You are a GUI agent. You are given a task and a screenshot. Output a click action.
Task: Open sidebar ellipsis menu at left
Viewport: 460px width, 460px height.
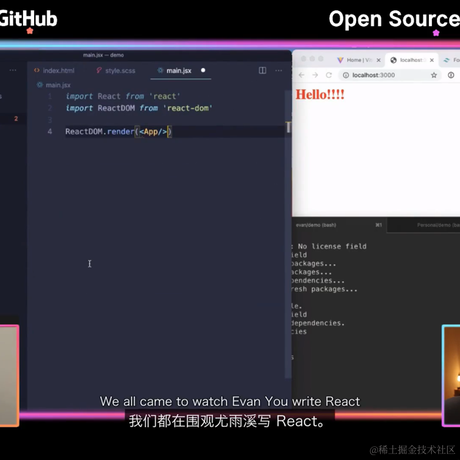click(x=13, y=70)
